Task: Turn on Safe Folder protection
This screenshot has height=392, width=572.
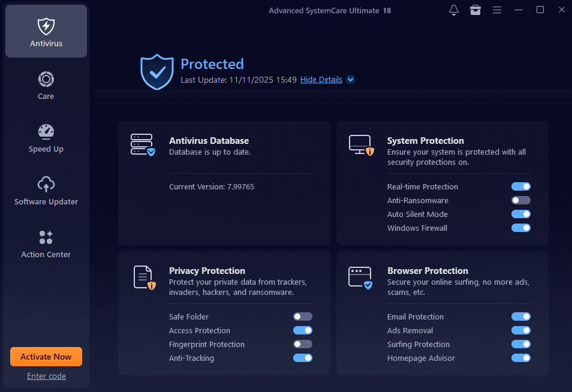Action: pyautogui.click(x=302, y=316)
